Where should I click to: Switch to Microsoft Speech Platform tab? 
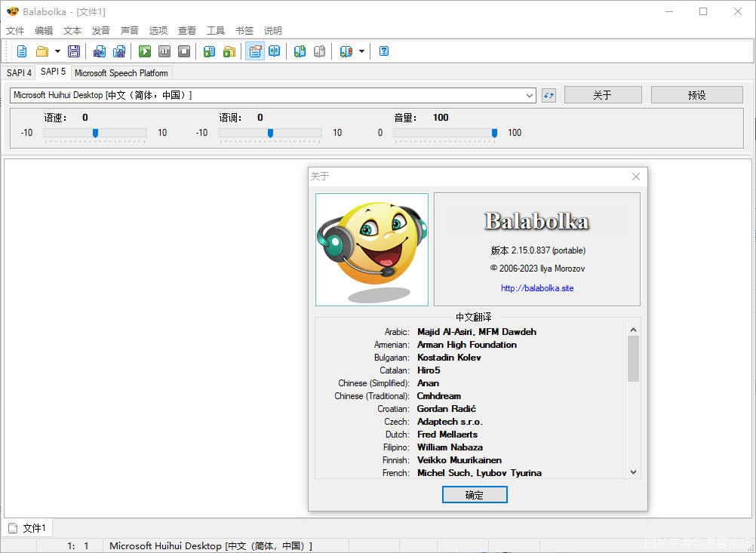121,72
